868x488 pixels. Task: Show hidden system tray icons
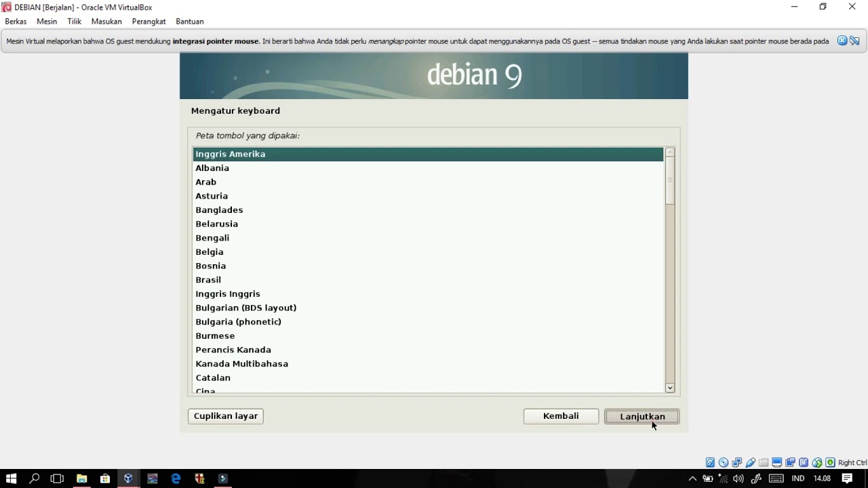[692, 479]
